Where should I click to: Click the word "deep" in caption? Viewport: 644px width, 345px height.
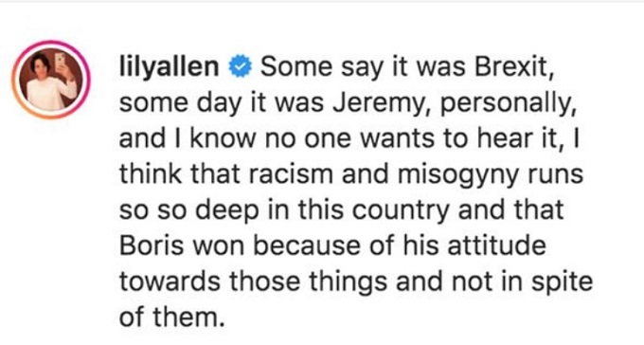[x=226, y=210]
